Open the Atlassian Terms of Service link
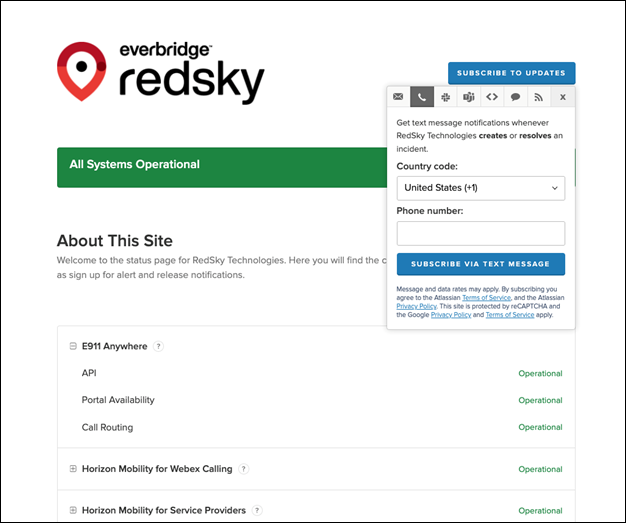Viewport: 626px width, 523px height. coord(486,298)
